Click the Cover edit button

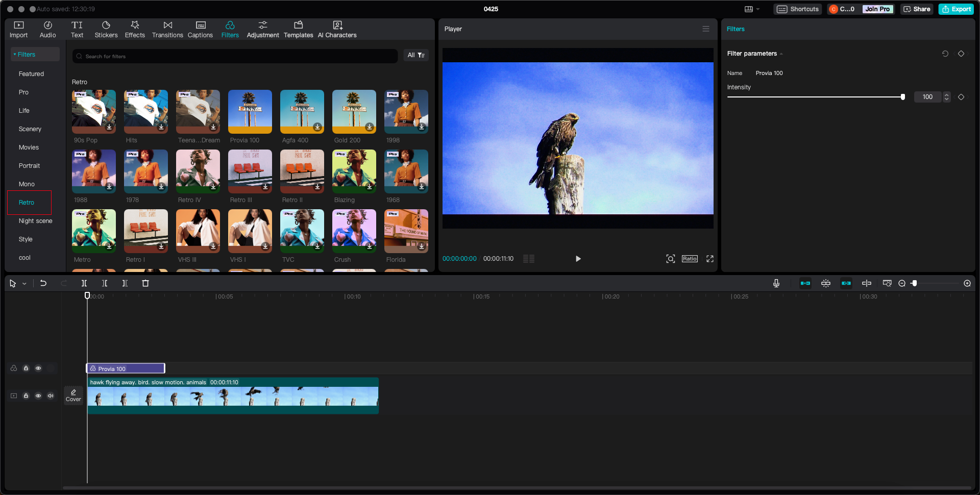tap(73, 395)
